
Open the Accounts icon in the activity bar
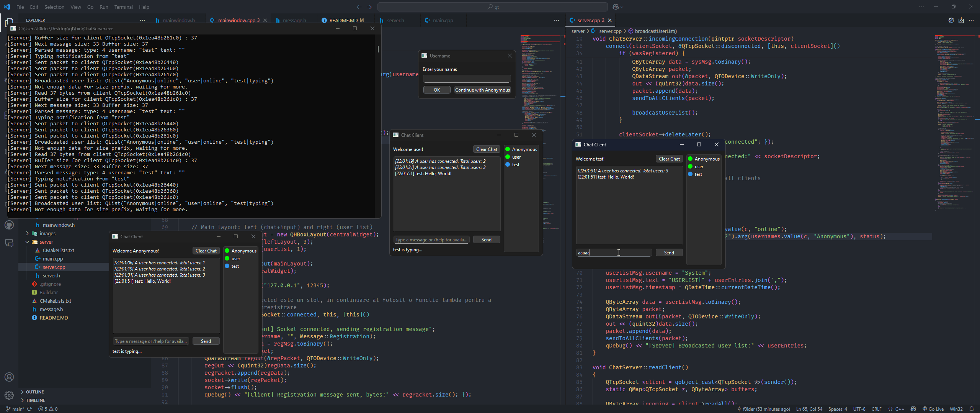point(9,377)
